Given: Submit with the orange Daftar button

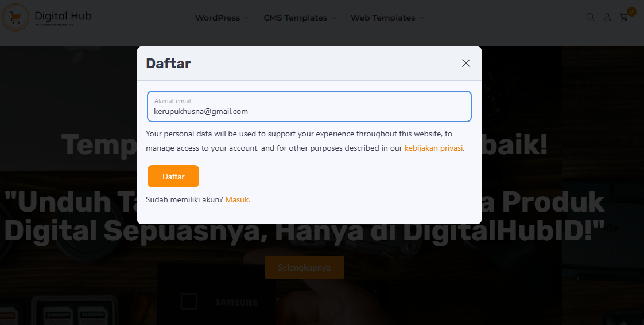Looking at the screenshot, I should [173, 177].
